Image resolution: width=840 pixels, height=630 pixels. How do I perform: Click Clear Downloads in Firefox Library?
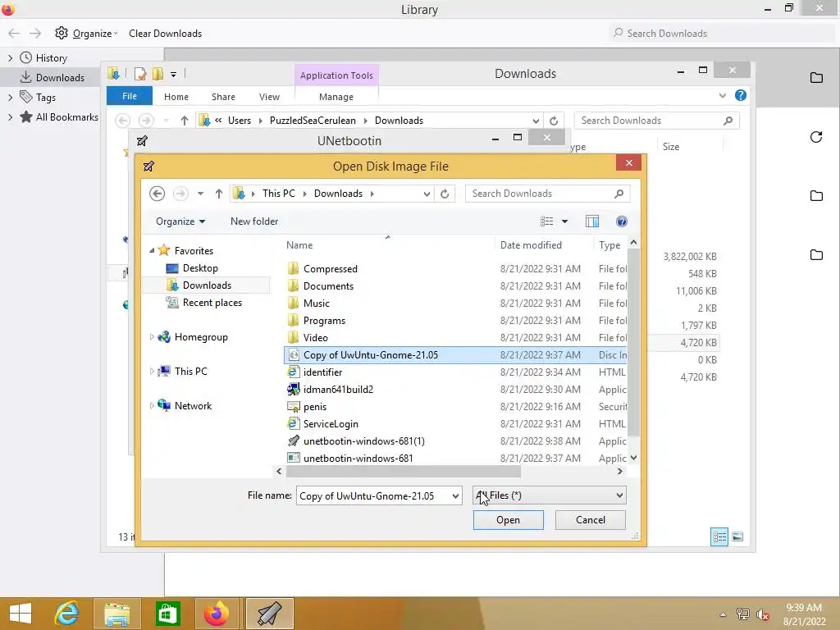pos(166,33)
